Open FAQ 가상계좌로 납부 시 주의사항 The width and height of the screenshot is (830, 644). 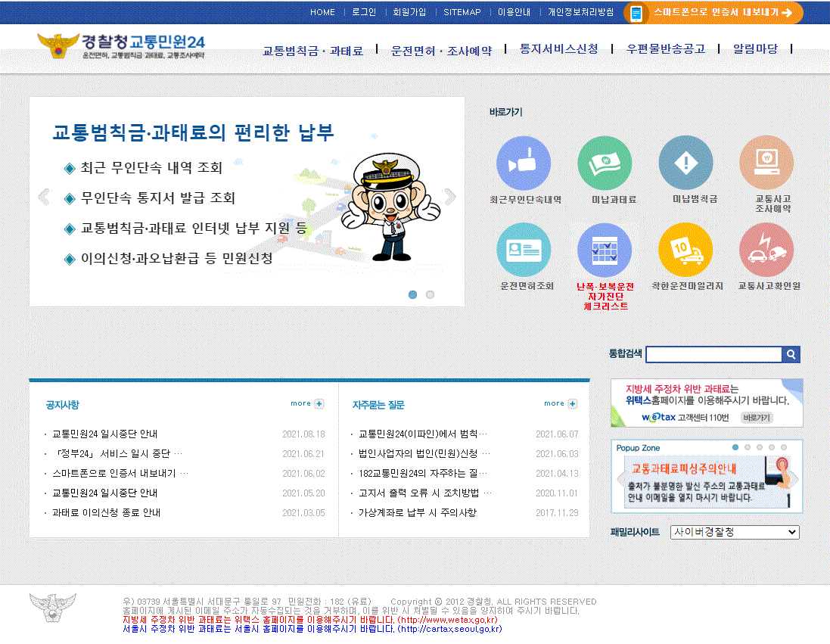coord(418,512)
